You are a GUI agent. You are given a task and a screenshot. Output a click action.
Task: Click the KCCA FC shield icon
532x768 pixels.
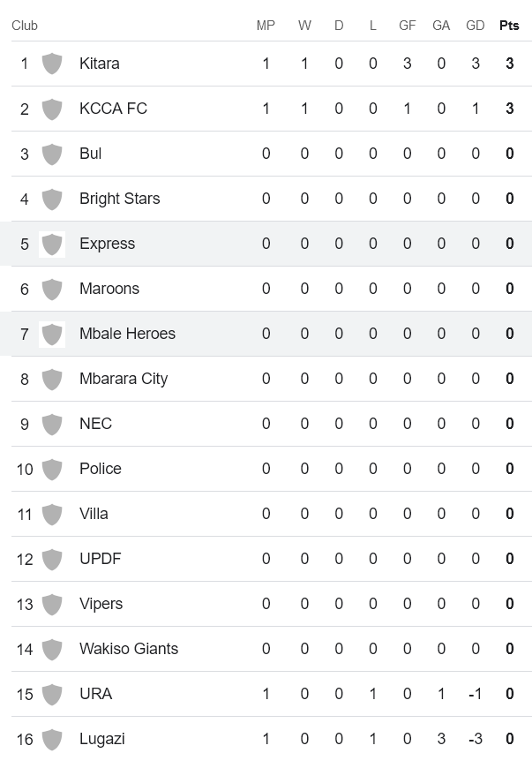click(52, 109)
